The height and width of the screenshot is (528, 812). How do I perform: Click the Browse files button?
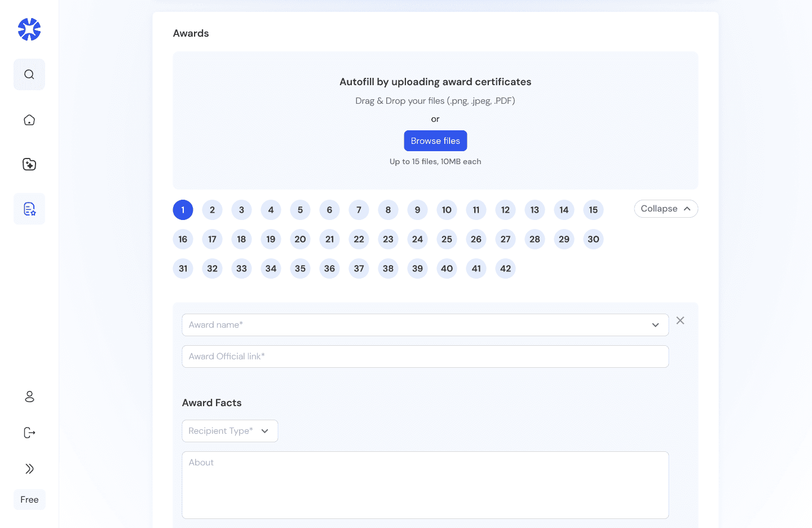click(435, 141)
